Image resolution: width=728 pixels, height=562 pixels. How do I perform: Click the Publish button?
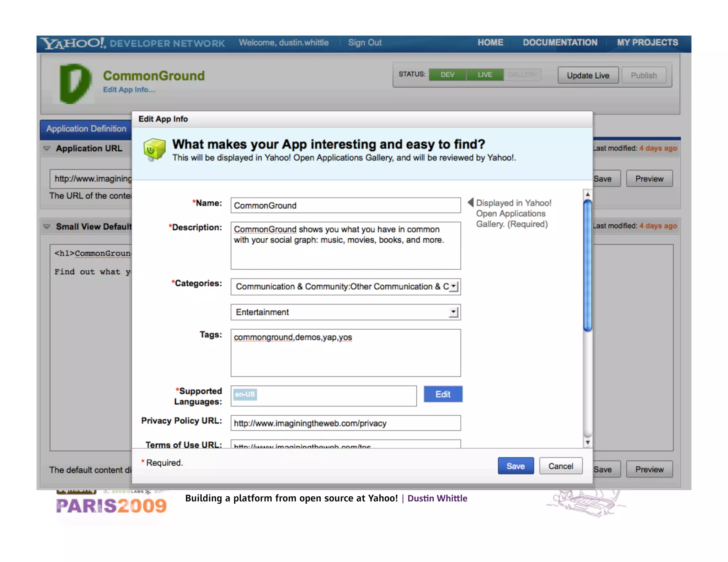644,75
